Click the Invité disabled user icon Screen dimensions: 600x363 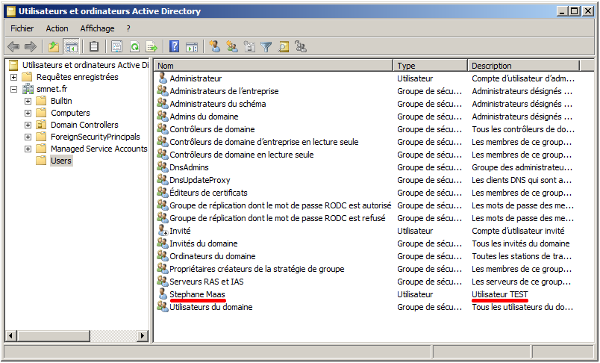click(x=163, y=231)
